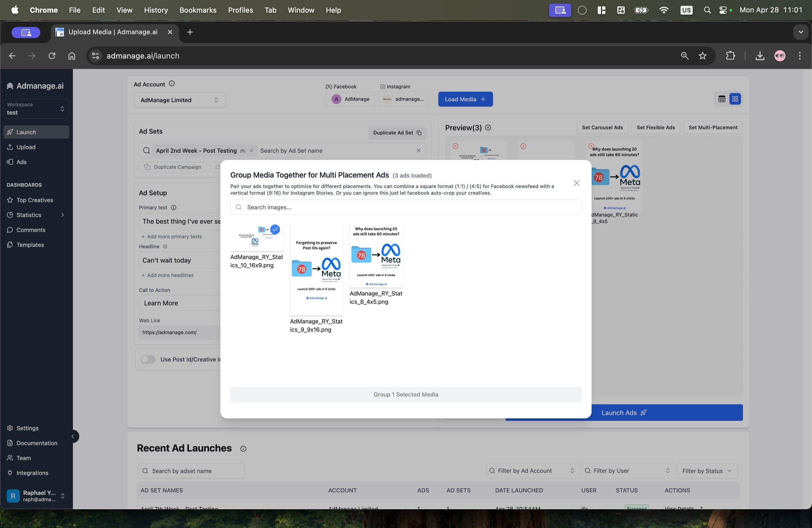Image resolution: width=812 pixels, height=528 pixels.
Task: Go to Top Creatives dashboard
Action: point(35,200)
